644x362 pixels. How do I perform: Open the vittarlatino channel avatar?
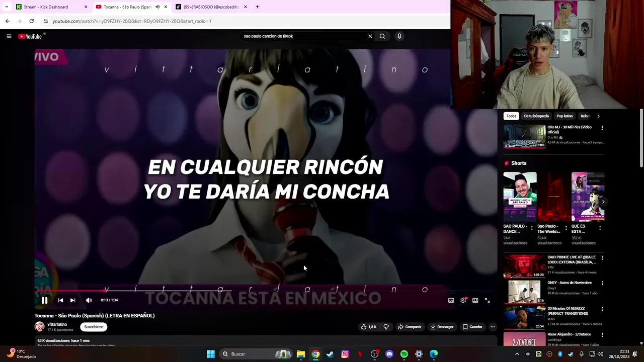click(x=39, y=326)
